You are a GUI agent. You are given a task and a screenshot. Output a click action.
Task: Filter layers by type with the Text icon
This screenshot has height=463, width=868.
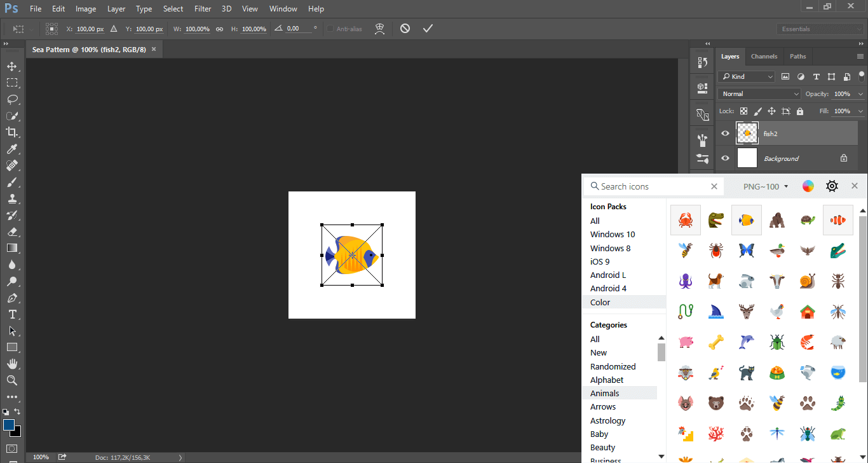(x=817, y=76)
